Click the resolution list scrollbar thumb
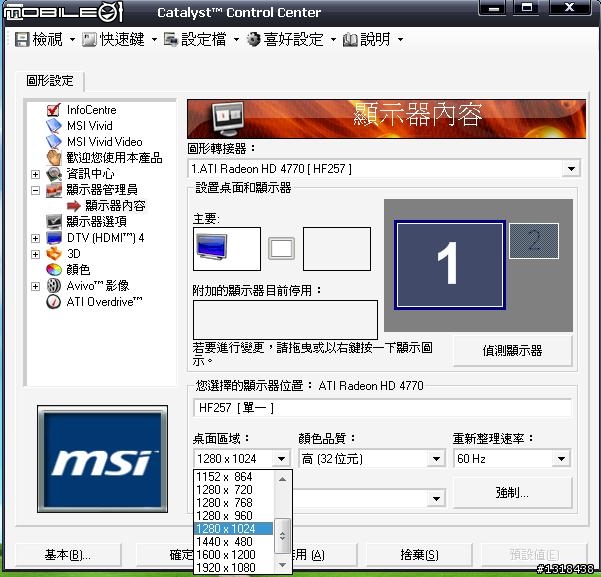 tap(282, 536)
